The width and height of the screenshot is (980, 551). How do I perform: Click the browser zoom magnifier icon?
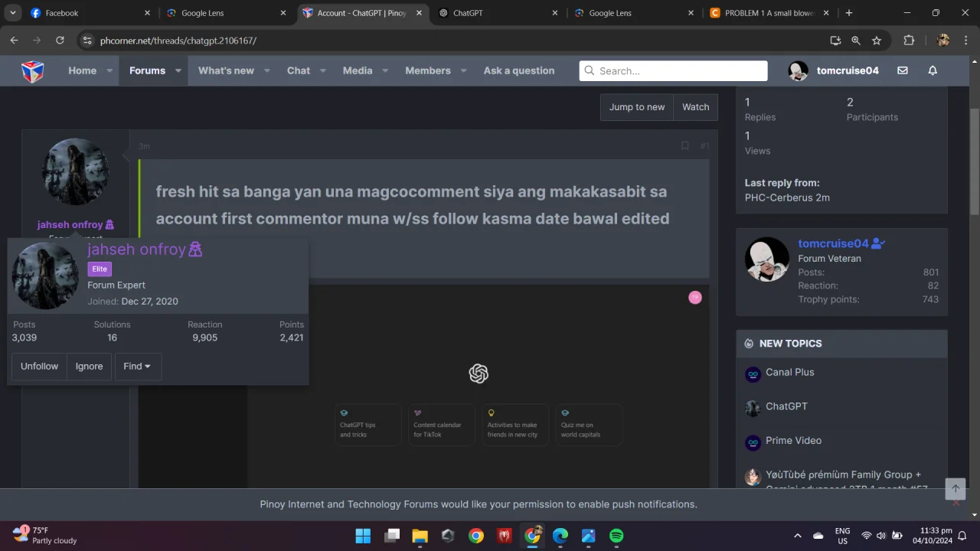pos(856,41)
